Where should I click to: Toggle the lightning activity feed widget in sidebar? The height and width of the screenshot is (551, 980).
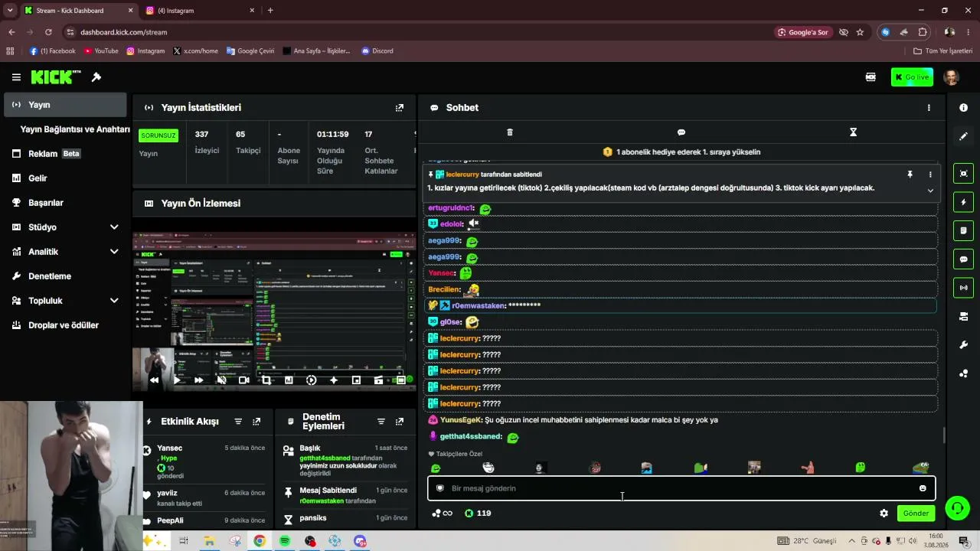coord(963,202)
